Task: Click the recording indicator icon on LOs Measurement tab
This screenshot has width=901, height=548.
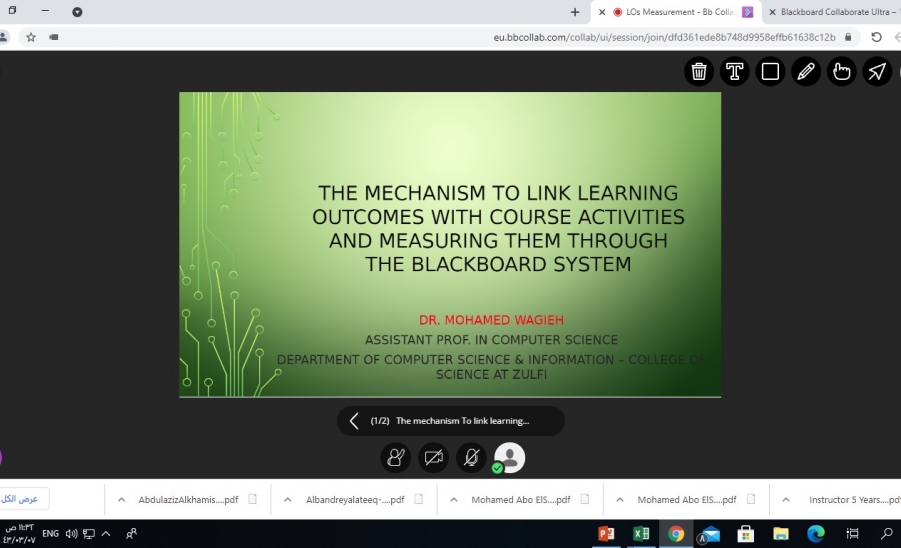Action: [618, 12]
